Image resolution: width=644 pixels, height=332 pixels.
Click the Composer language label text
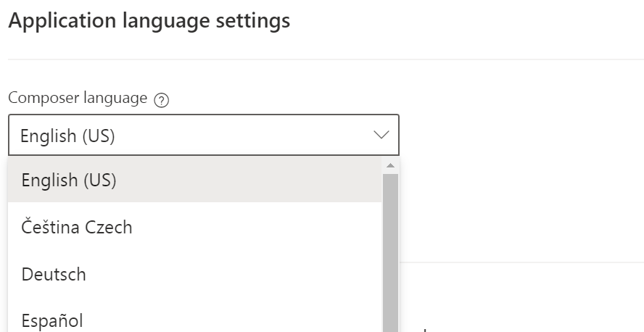point(78,99)
